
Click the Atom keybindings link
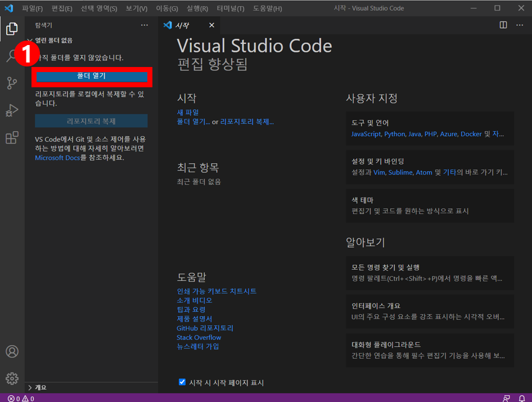[x=424, y=172]
